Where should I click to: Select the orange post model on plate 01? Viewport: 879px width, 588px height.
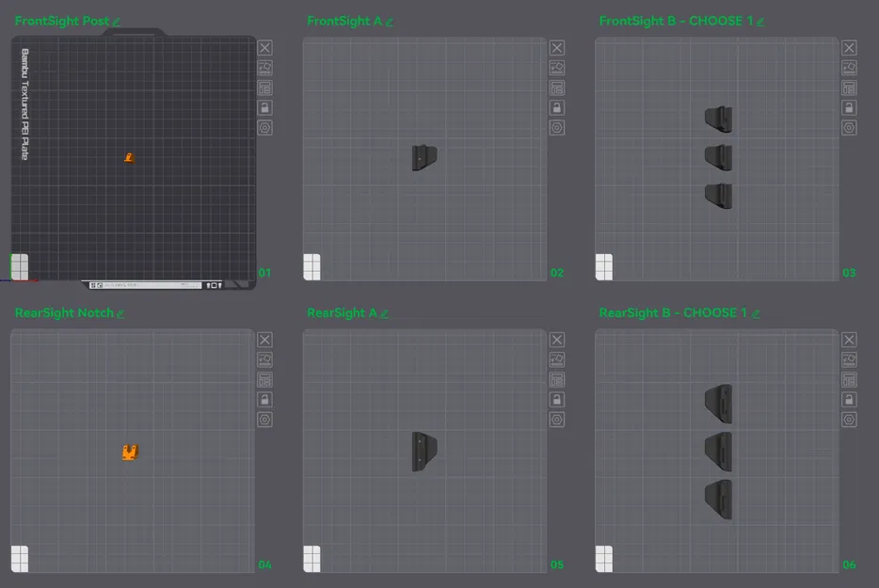pyautogui.click(x=129, y=158)
